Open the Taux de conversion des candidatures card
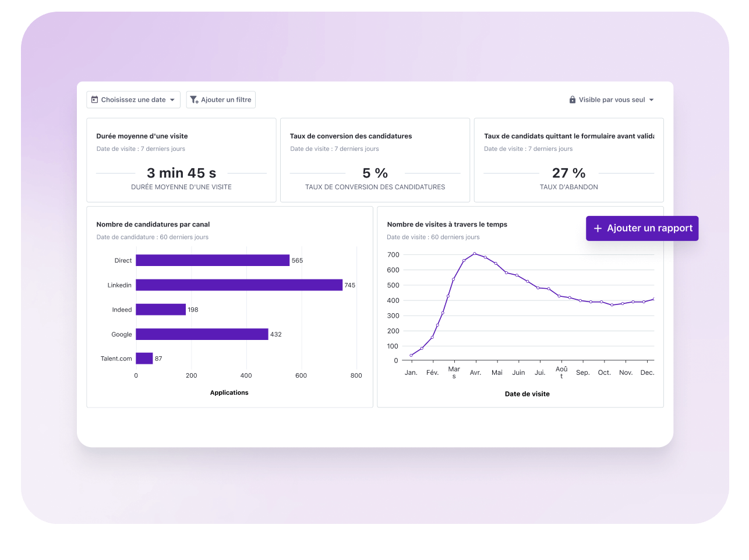This screenshot has width=749, height=560. tap(374, 160)
